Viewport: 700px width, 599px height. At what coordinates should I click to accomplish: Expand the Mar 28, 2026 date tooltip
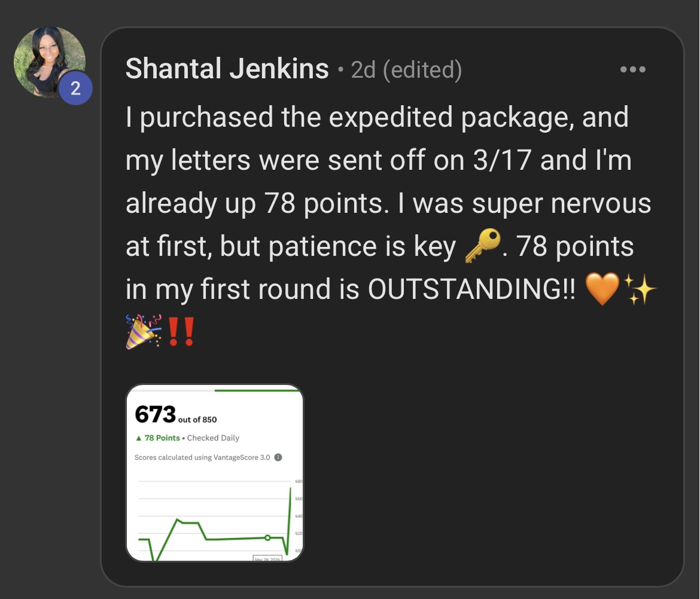click(267, 558)
